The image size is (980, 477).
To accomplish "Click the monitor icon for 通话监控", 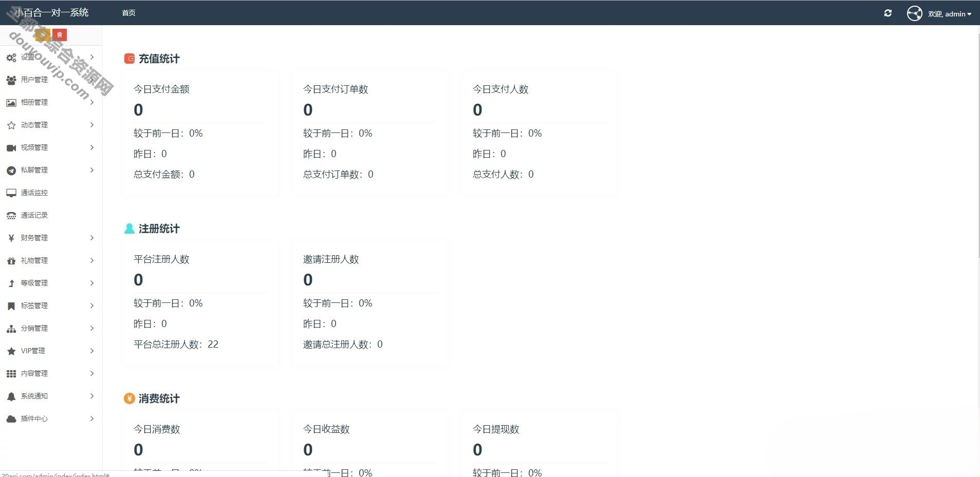I will pos(11,193).
